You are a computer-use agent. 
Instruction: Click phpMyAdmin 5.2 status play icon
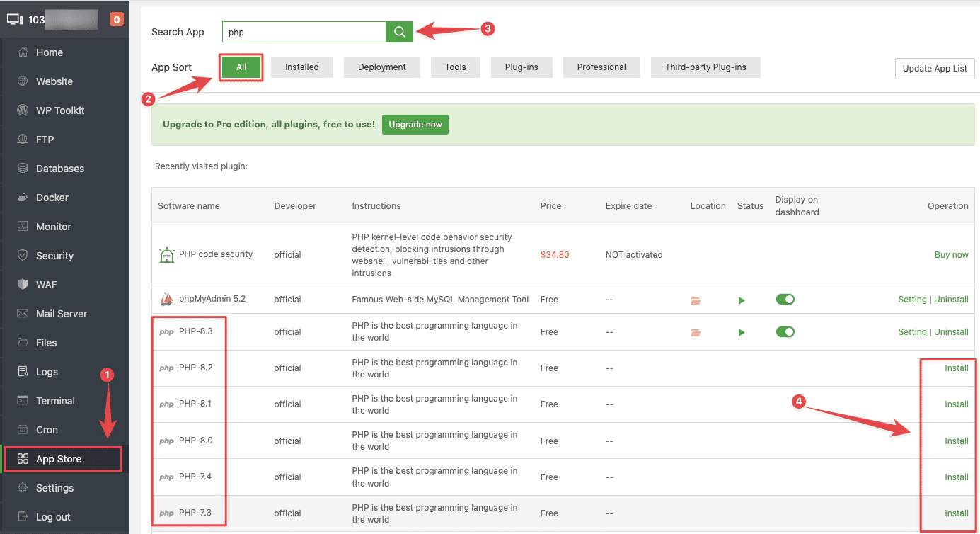(x=742, y=300)
